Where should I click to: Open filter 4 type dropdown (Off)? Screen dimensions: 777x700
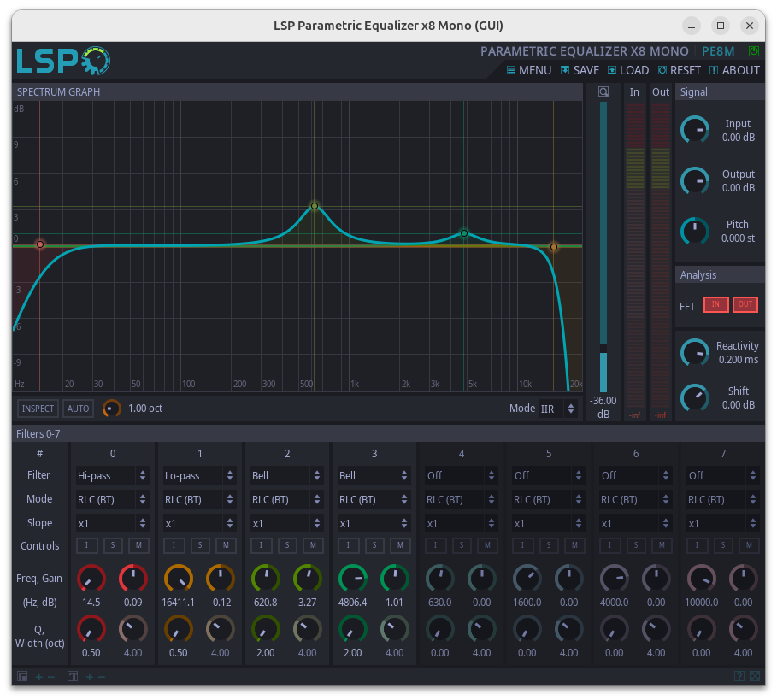(x=461, y=475)
